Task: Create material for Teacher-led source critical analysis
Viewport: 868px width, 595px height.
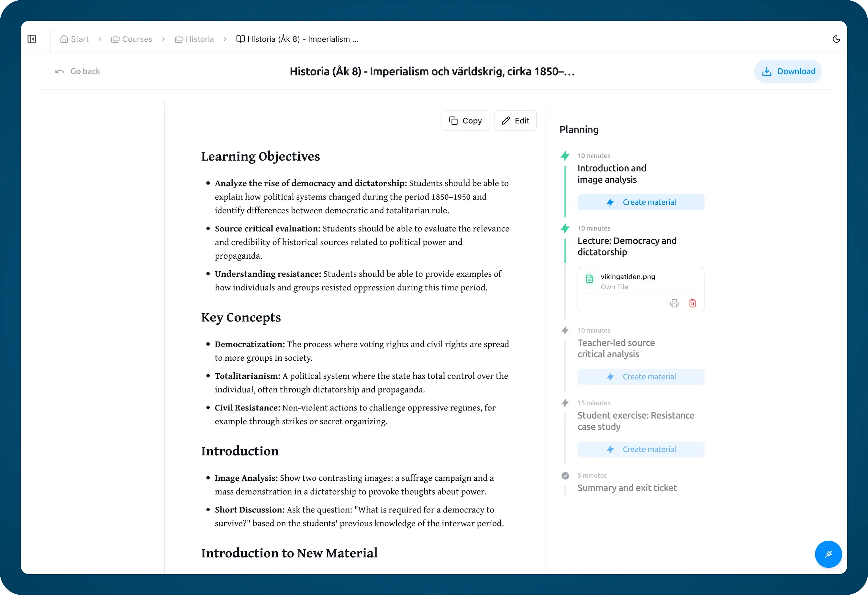Action: coord(640,377)
